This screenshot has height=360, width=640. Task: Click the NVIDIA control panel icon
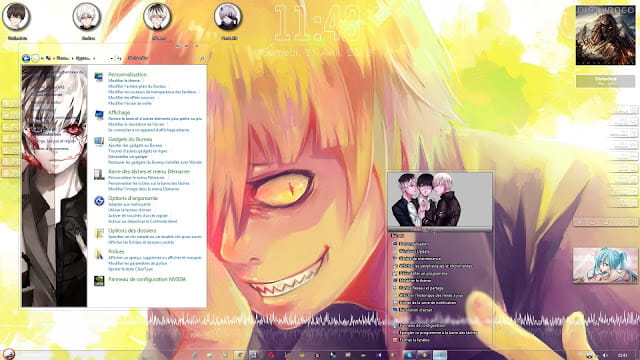coord(99,280)
